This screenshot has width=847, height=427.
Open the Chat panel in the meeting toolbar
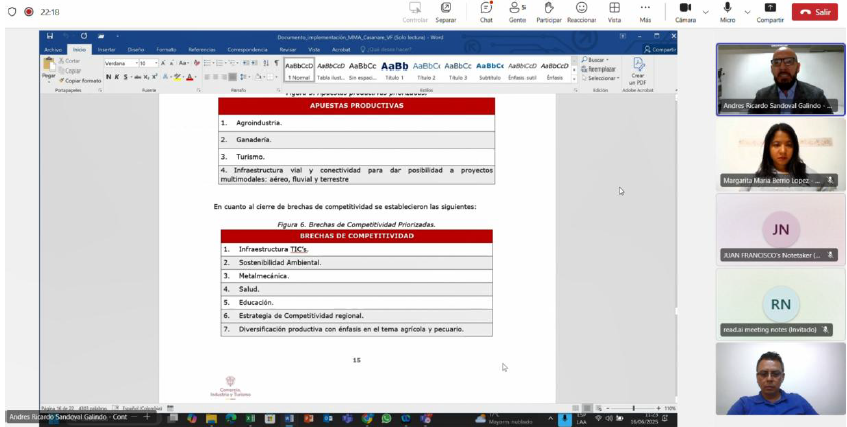pos(486,9)
